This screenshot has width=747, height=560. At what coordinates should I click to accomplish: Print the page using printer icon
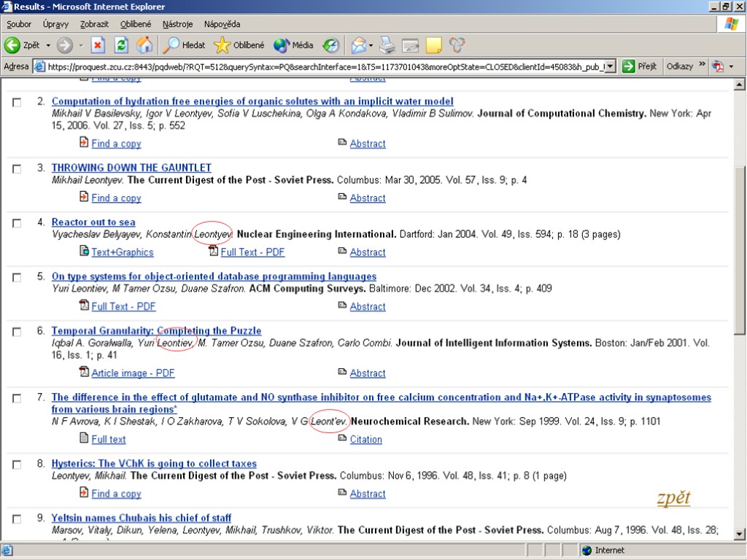point(387,45)
